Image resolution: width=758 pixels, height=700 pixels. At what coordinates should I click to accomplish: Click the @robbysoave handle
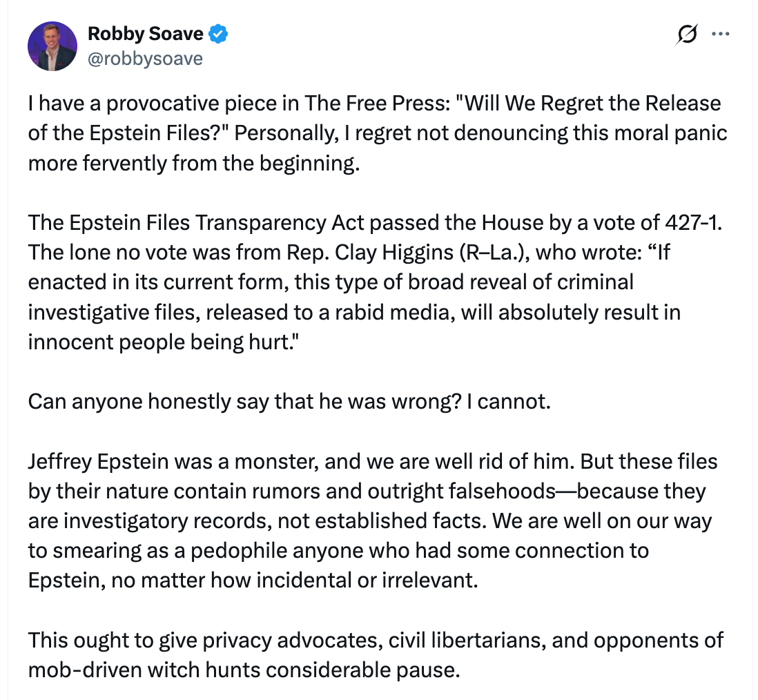[x=146, y=58]
